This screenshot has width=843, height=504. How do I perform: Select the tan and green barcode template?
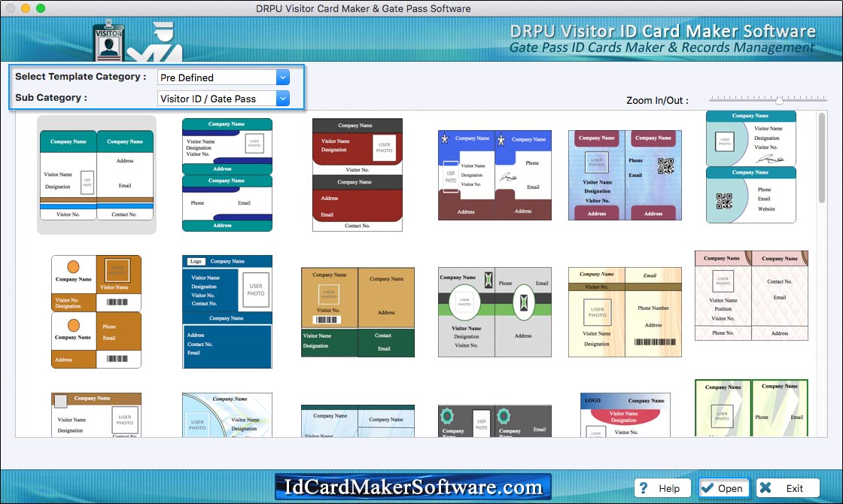[358, 312]
